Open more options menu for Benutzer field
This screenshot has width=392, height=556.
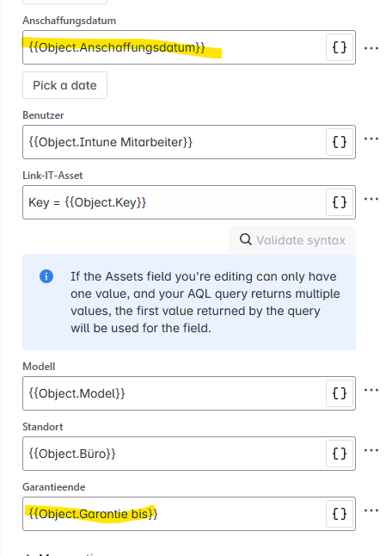click(x=371, y=139)
